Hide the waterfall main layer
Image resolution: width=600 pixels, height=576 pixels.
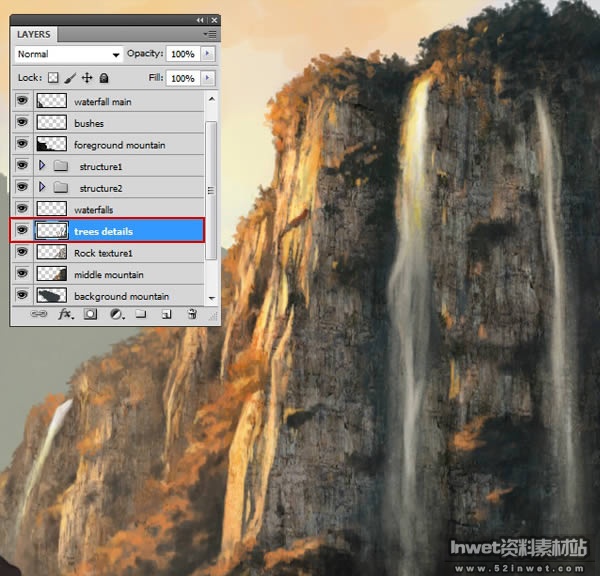tap(22, 101)
